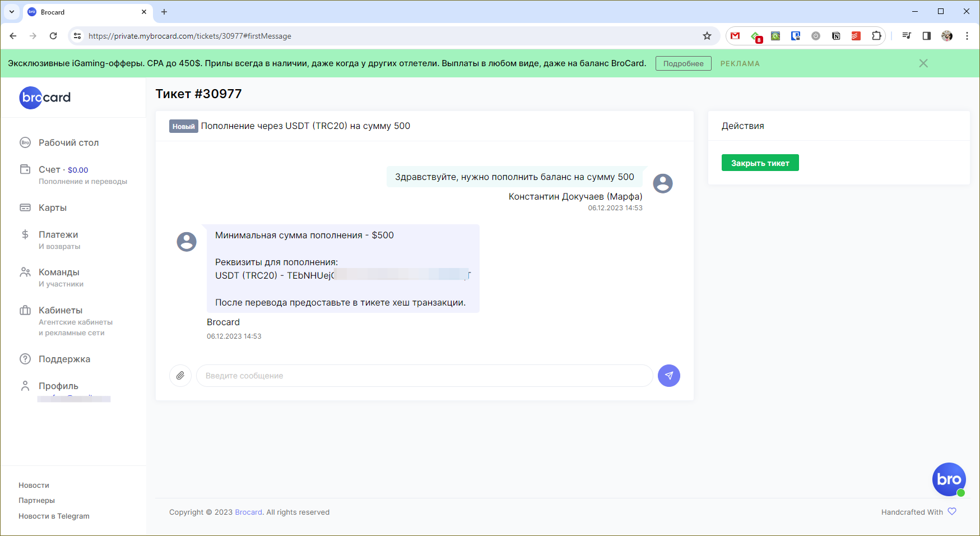Bookmark this page with the star icon
This screenshot has width=980, height=536.
pos(707,36)
